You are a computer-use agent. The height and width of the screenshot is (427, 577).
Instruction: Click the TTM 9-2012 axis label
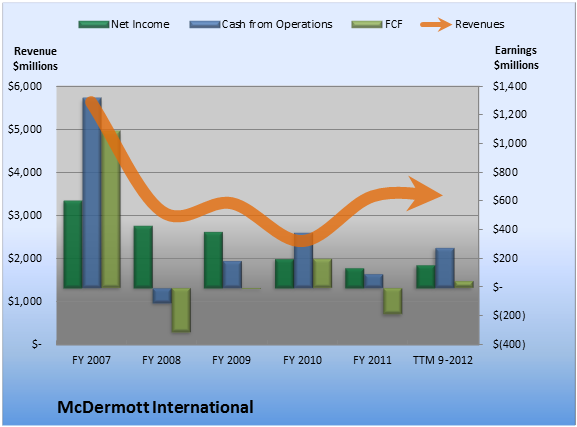pos(443,360)
